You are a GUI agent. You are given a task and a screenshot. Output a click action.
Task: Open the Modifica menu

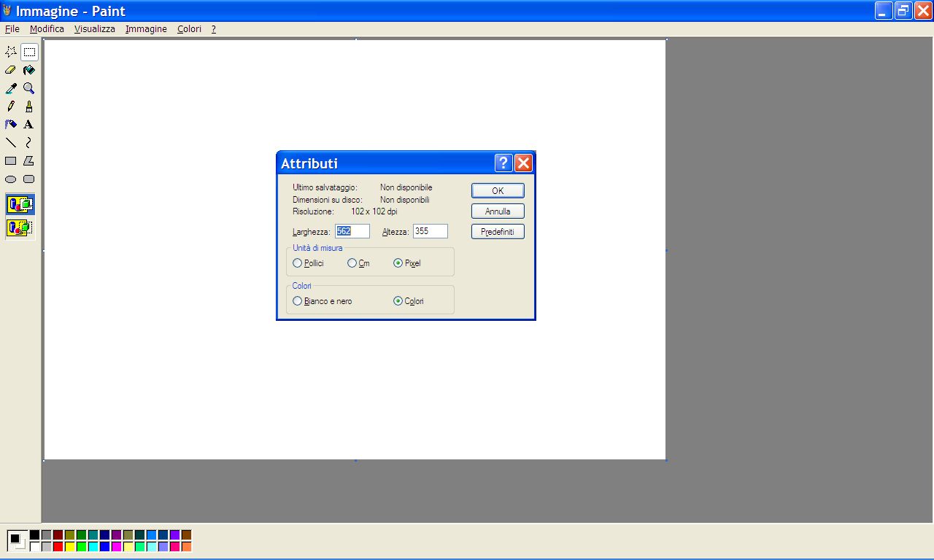pyautogui.click(x=47, y=29)
